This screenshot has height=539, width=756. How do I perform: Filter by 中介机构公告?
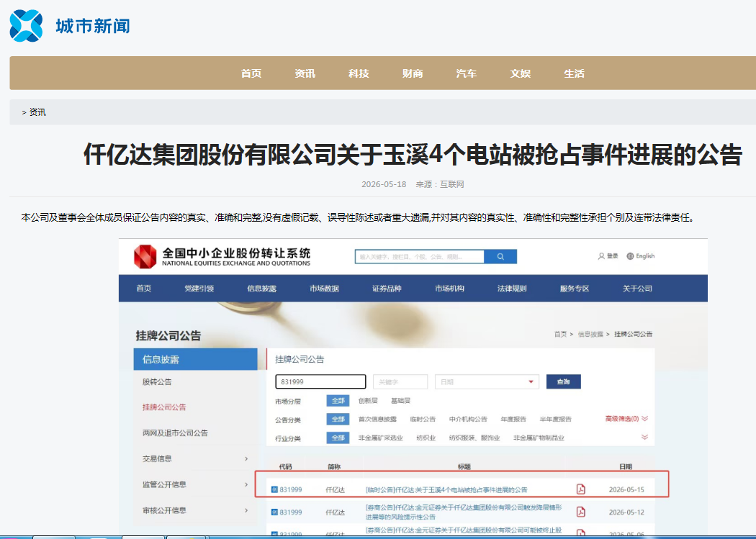[x=468, y=419]
